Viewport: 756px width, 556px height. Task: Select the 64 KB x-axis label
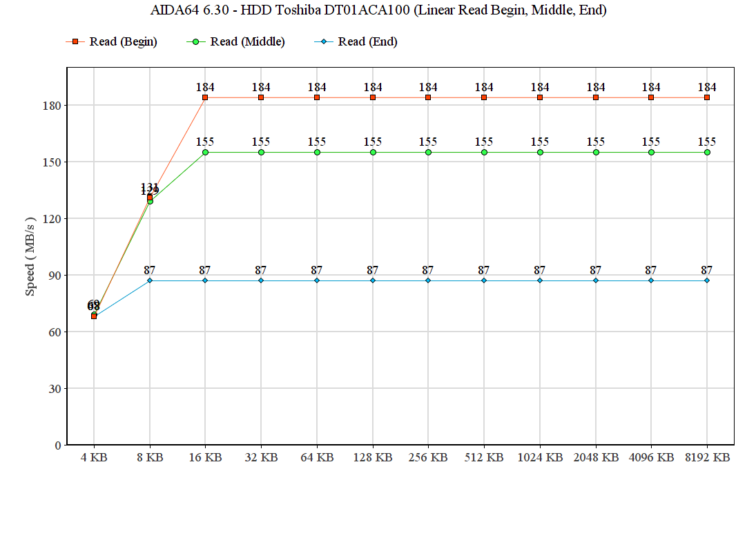coord(318,457)
